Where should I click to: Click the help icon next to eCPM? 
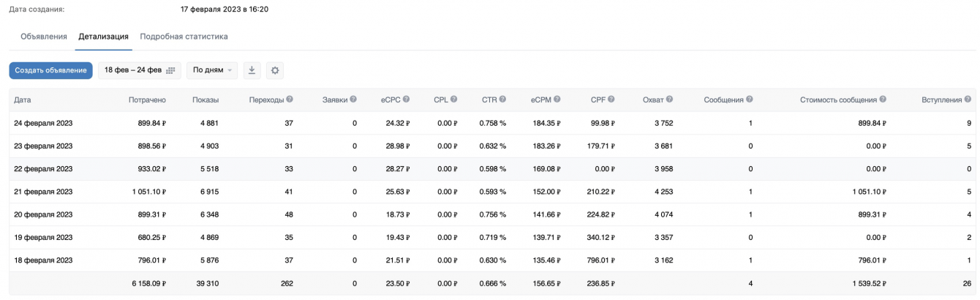pyautogui.click(x=557, y=100)
